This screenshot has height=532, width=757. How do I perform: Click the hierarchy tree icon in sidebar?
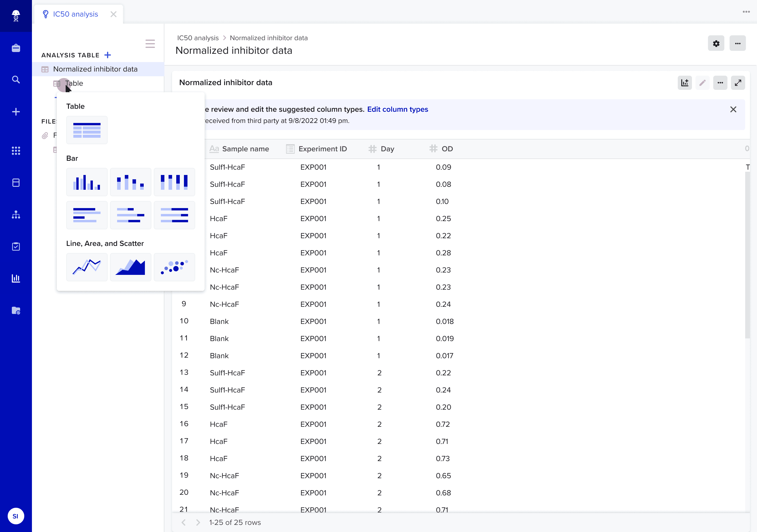pyautogui.click(x=16, y=215)
